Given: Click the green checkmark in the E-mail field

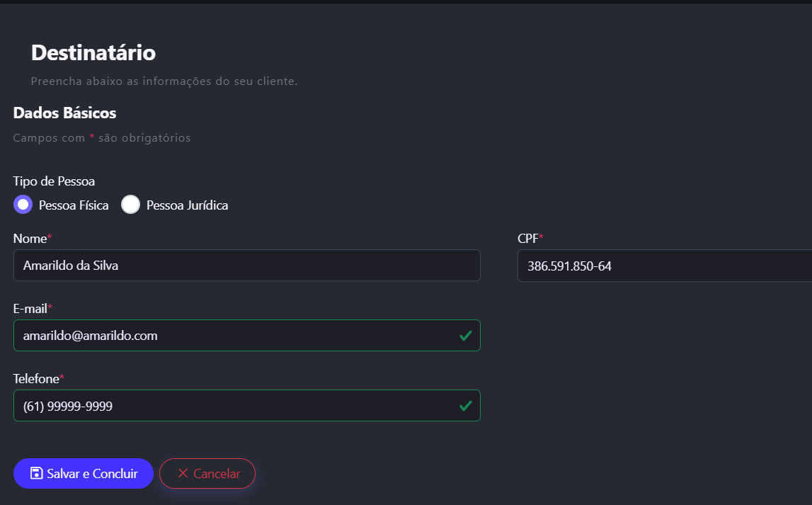Looking at the screenshot, I should click(x=465, y=336).
